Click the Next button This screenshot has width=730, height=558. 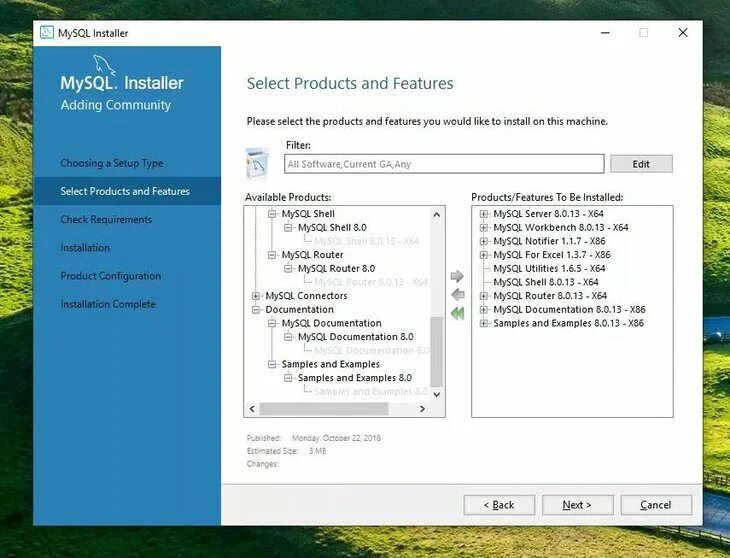point(577,505)
